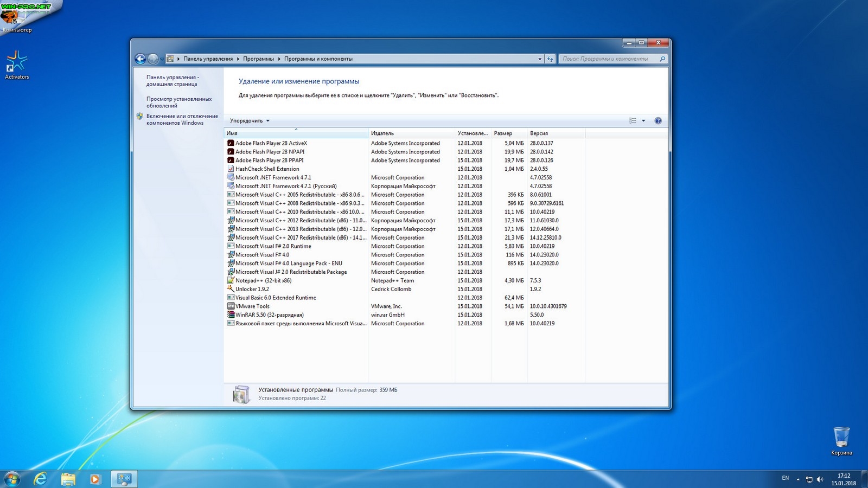Click the refresh button beside address bar
The height and width of the screenshot is (488, 868).
(550, 59)
